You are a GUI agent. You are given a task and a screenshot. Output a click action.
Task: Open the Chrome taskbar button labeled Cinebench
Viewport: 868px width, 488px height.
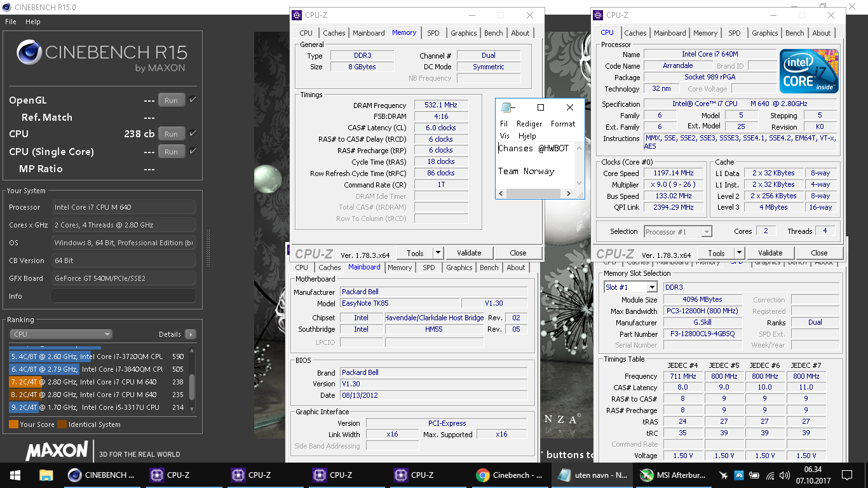pyautogui.click(x=510, y=475)
